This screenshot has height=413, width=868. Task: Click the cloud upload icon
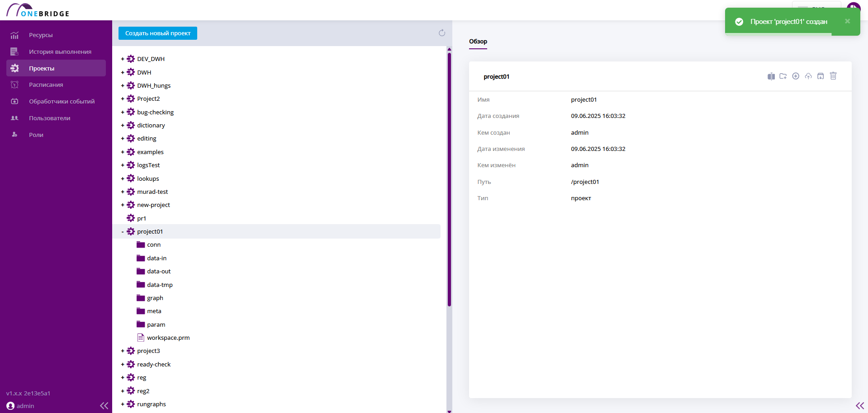pos(808,76)
